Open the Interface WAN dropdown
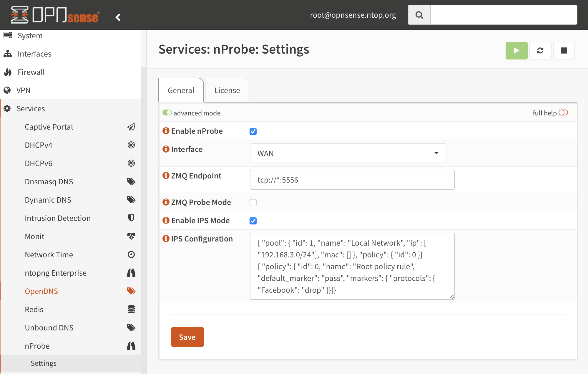 [x=348, y=153]
